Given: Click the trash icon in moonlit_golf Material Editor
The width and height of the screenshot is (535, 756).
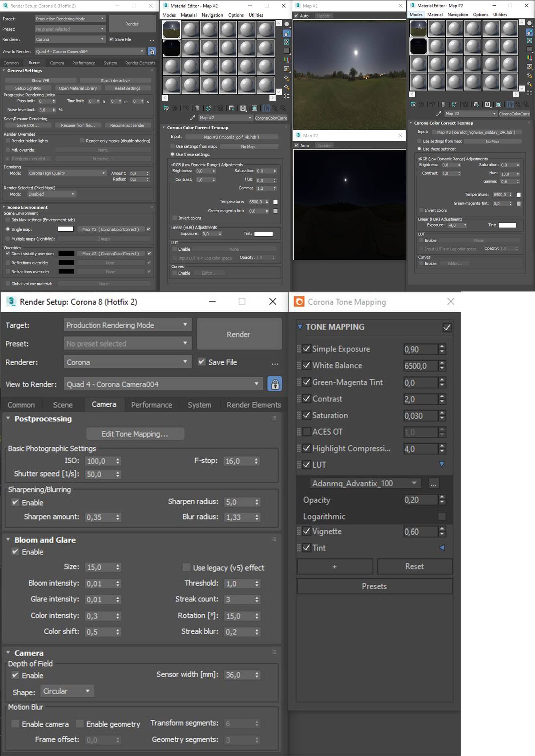Looking at the screenshot, I should pyautogui.click(x=197, y=108).
